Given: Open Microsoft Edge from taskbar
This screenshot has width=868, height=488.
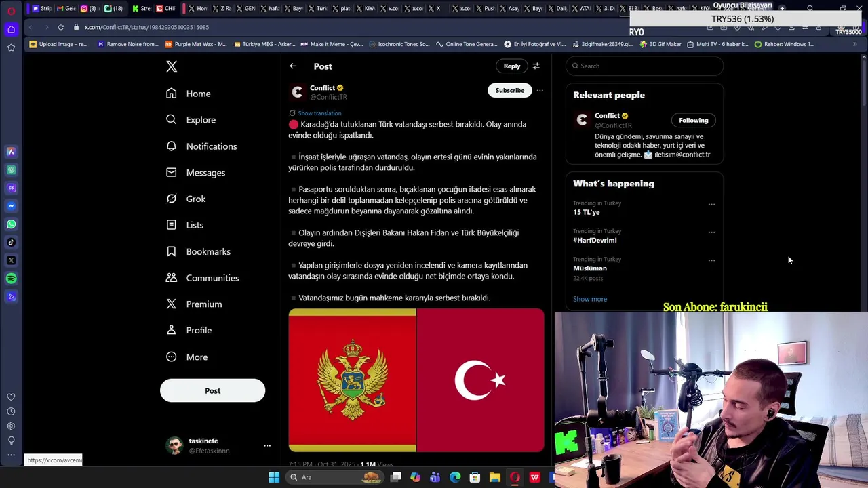Looking at the screenshot, I should click(x=455, y=477).
